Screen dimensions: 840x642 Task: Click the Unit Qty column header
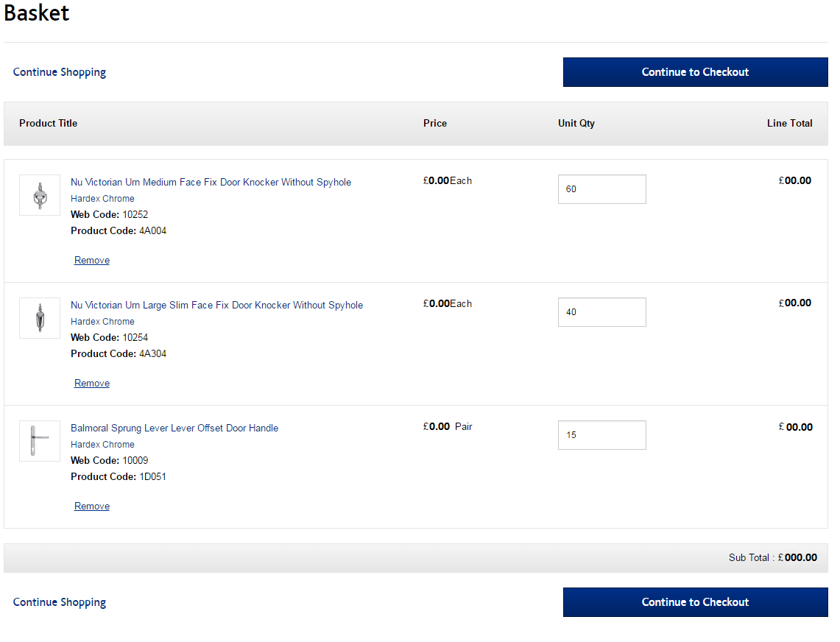(x=576, y=123)
